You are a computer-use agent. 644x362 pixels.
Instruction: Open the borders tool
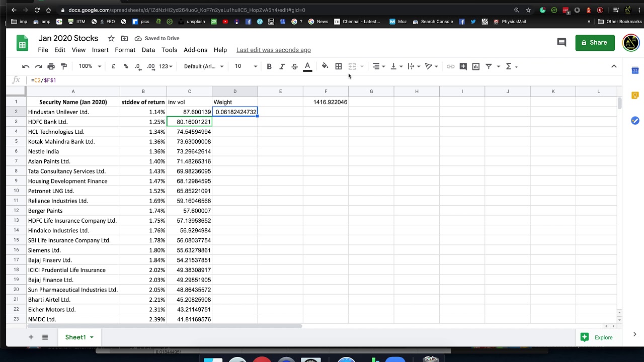point(339,66)
